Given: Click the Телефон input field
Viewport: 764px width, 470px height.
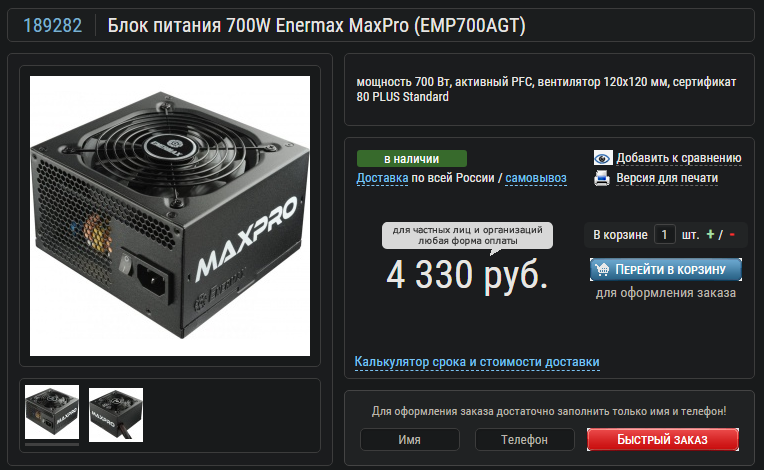Looking at the screenshot, I should 524,439.
